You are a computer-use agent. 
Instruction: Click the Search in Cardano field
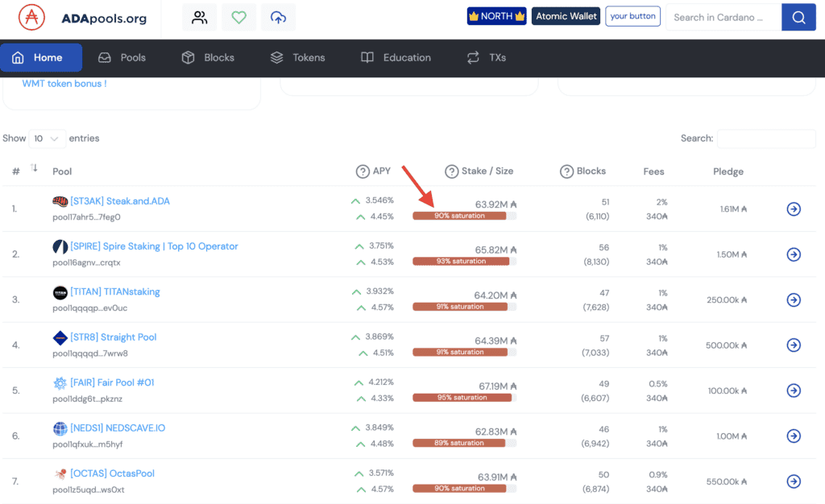tap(723, 17)
